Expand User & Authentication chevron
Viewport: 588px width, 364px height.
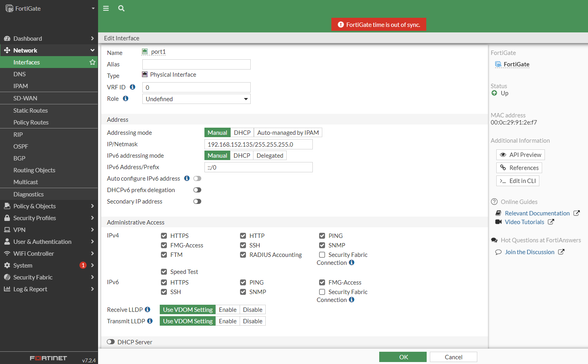pos(93,241)
